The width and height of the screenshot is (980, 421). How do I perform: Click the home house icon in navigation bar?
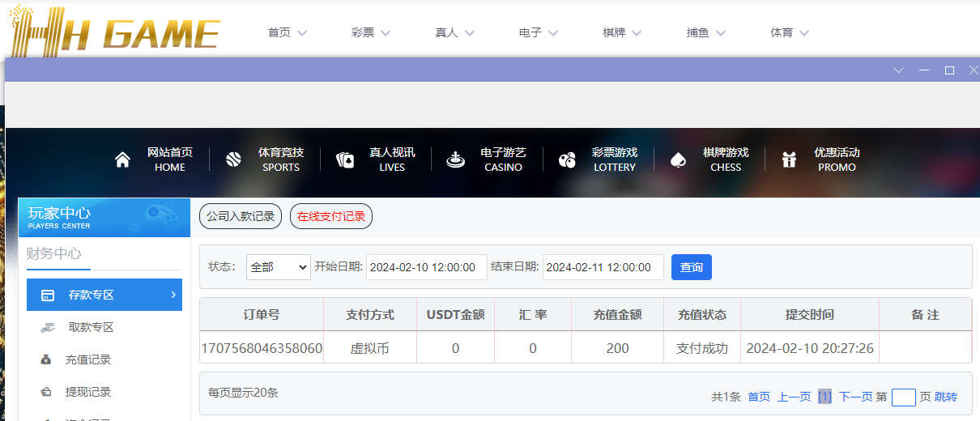coord(122,160)
